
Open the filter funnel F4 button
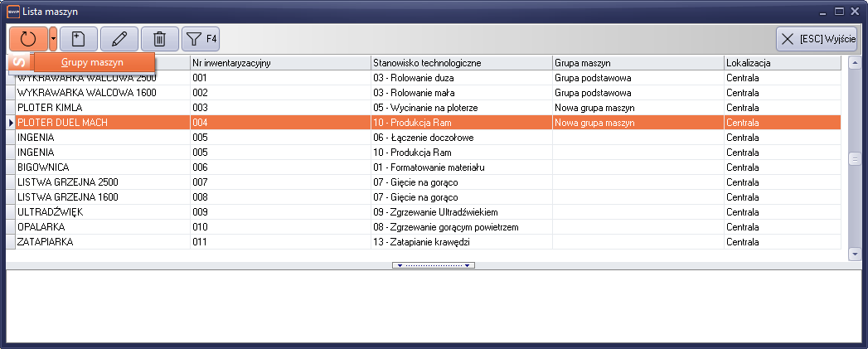pyautogui.click(x=200, y=38)
